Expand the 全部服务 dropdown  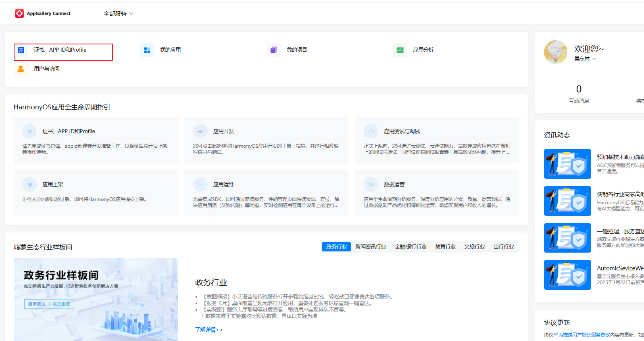click(118, 14)
